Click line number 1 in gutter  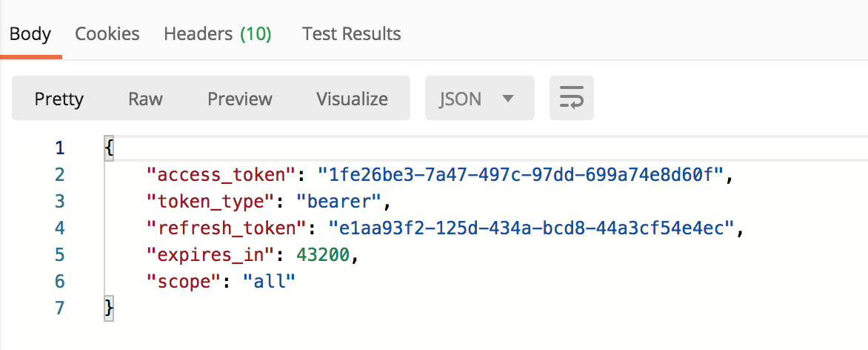60,148
